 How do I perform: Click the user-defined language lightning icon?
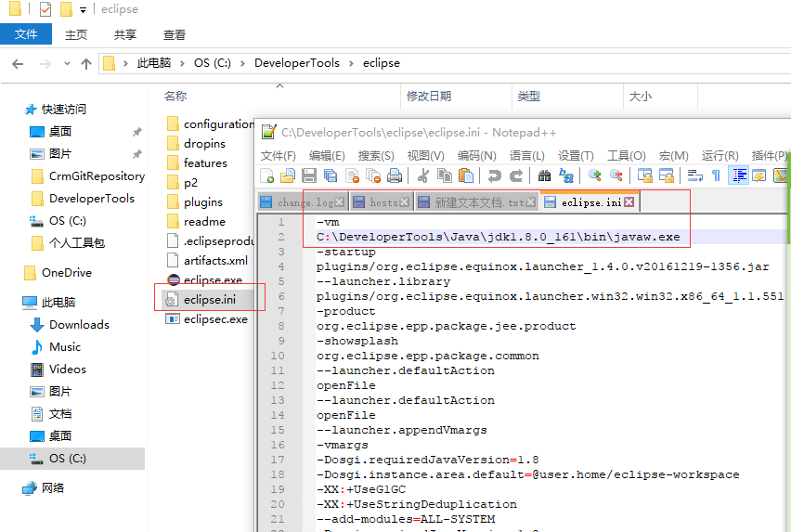click(759, 175)
